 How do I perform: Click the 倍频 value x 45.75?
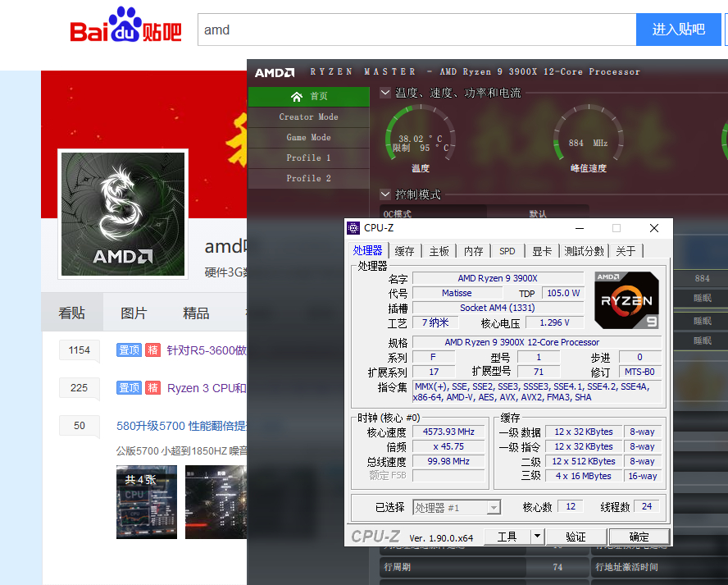click(448, 446)
